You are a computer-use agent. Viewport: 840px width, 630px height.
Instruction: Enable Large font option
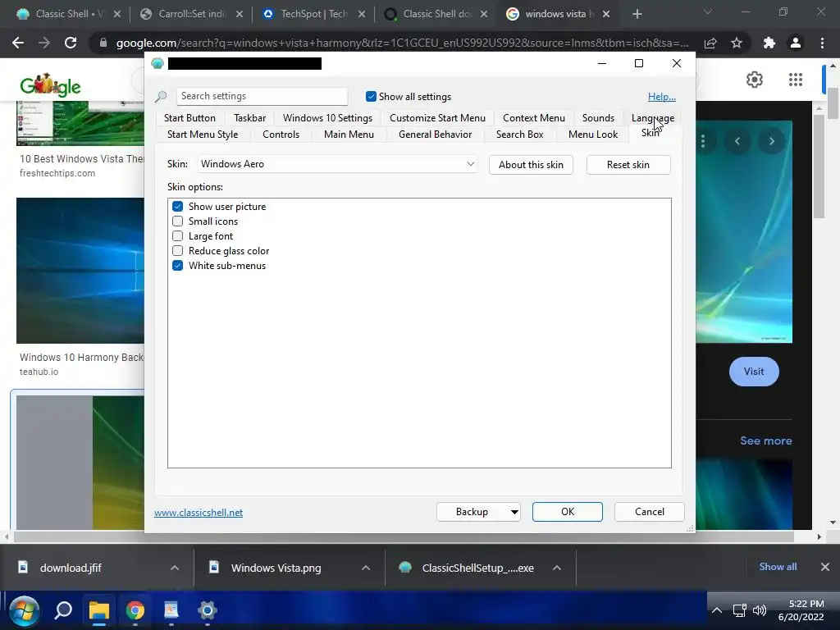(x=178, y=235)
